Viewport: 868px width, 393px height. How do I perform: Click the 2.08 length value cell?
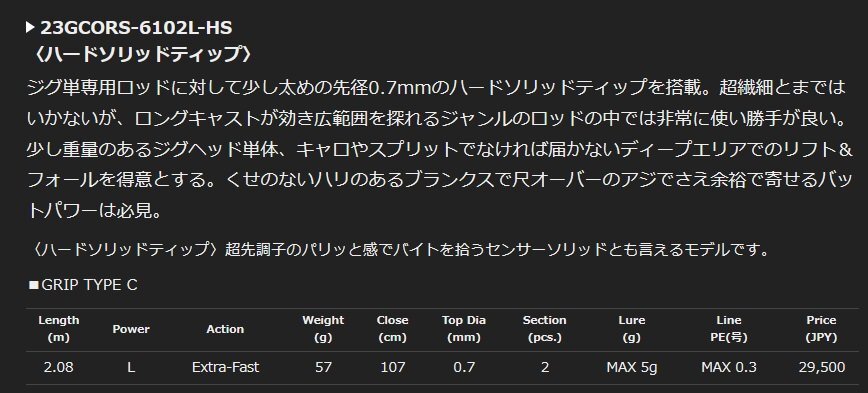click(x=59, y=367)
